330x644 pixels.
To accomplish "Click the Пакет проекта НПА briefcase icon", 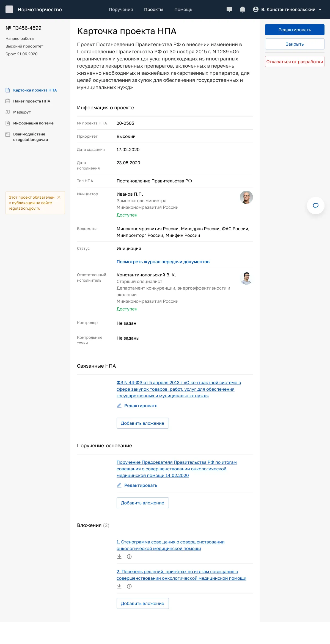I will [x=8, y=101].
